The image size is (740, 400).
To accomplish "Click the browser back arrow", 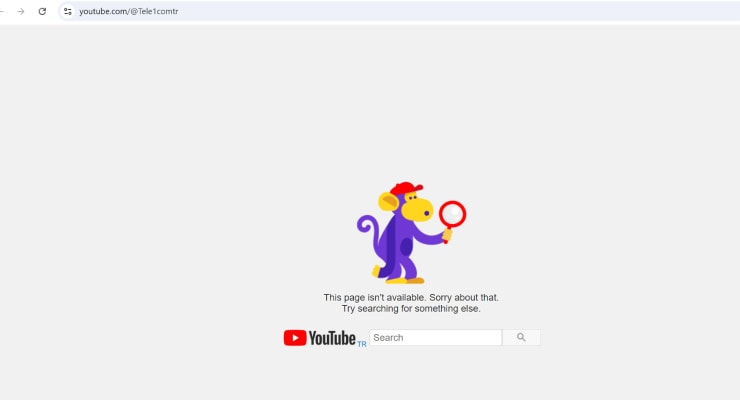I will click(3, 11).
